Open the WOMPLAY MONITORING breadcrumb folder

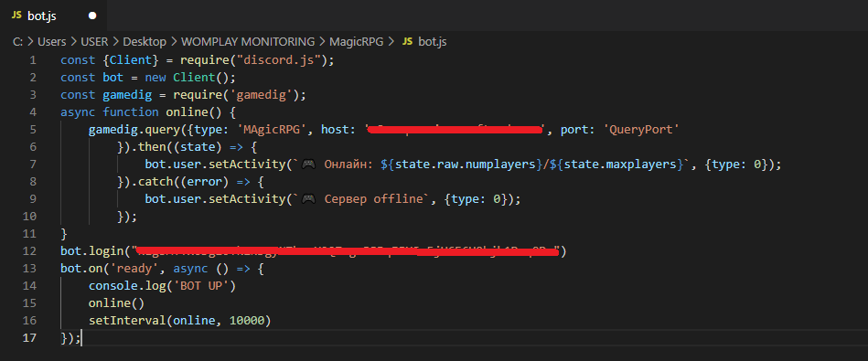[248, 41]
